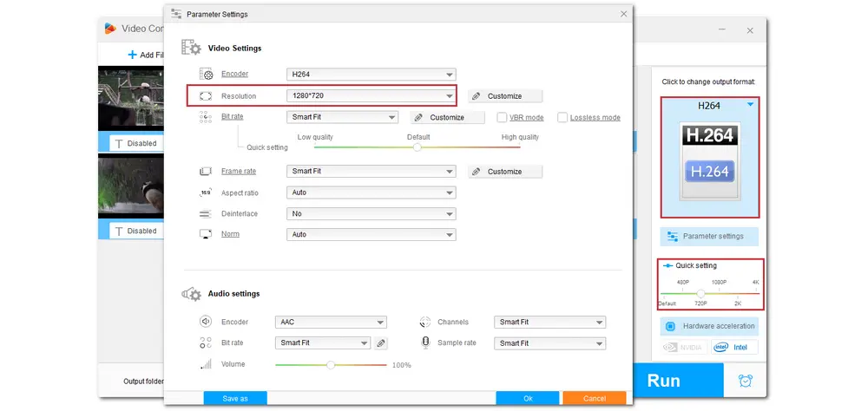Viewport: 868px width, 411px height.
Task: Open Parameter settings in main window
Action: (x=709, y=236)
